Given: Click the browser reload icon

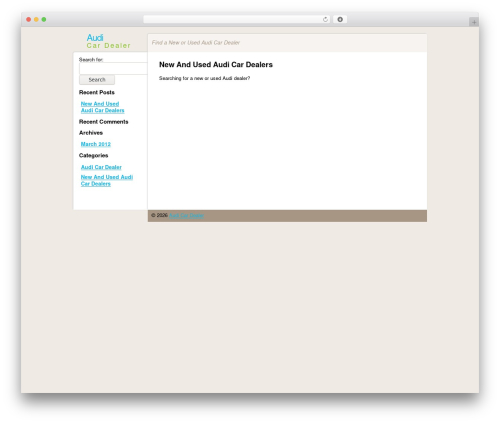Looking at the screenshot, I should [x=325, y=19].
